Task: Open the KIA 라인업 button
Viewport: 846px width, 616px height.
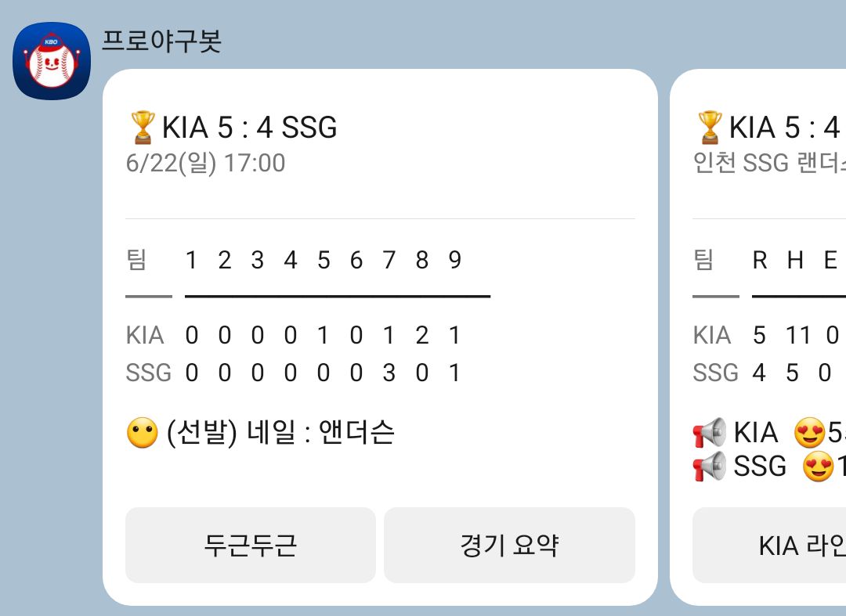Action: [x=769, y=545]
